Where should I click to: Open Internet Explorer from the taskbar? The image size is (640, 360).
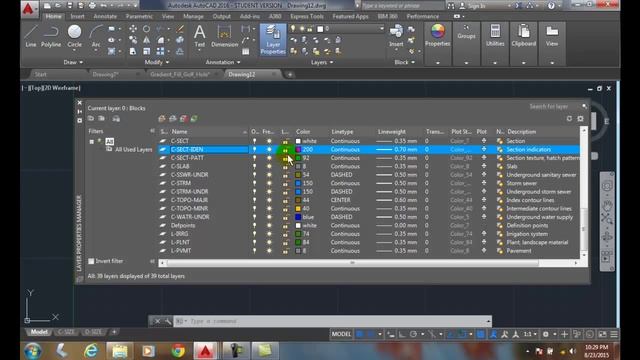pyautogui.click(x=91, y=351)
